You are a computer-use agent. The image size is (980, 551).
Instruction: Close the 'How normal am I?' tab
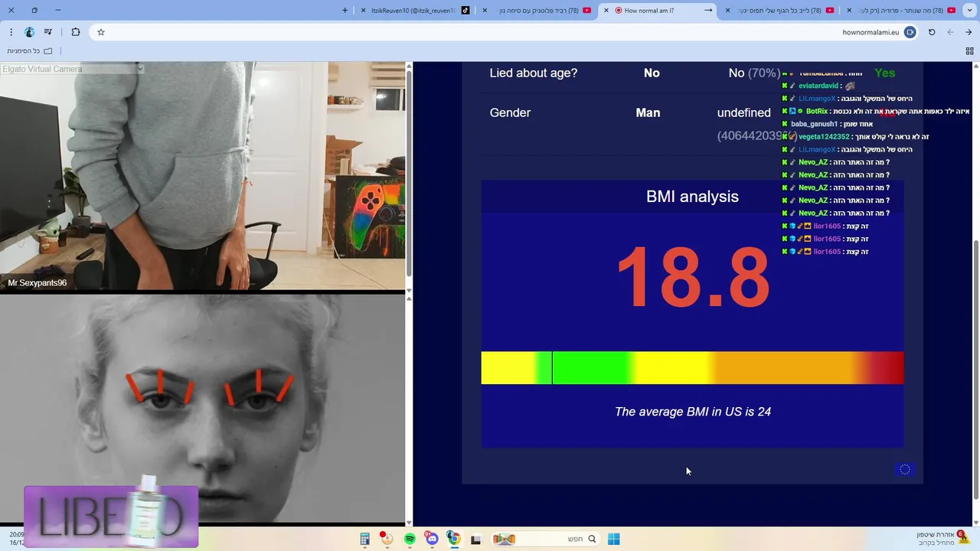606,11
